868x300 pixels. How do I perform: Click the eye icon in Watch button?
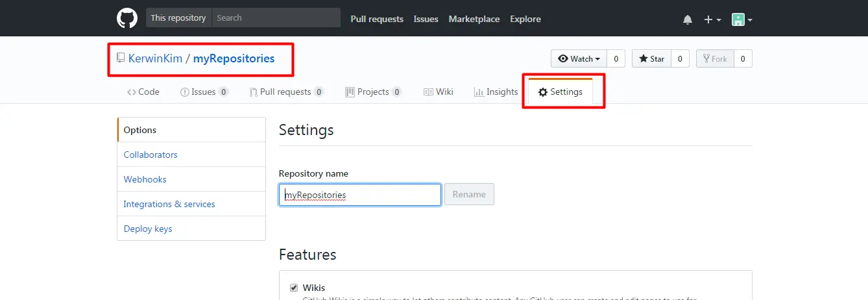click(x=563, y=58)
